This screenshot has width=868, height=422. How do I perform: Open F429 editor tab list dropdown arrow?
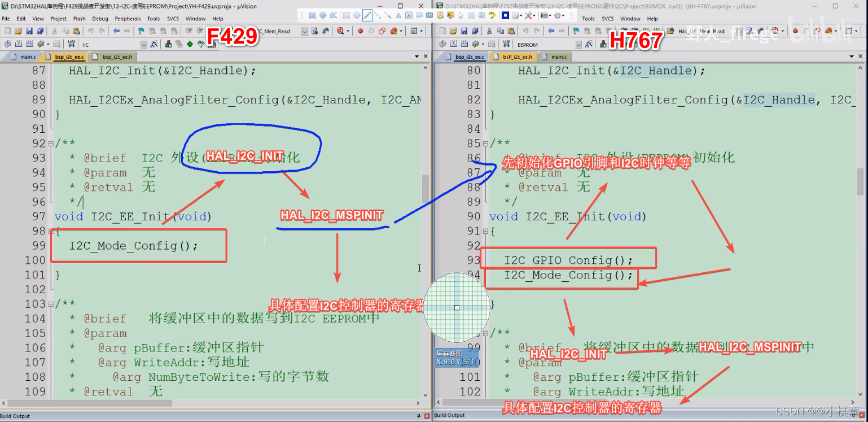(x=417, y=56)
